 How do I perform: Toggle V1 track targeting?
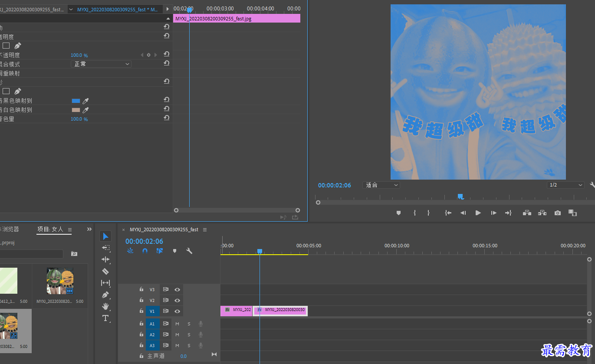coord(152,311)
